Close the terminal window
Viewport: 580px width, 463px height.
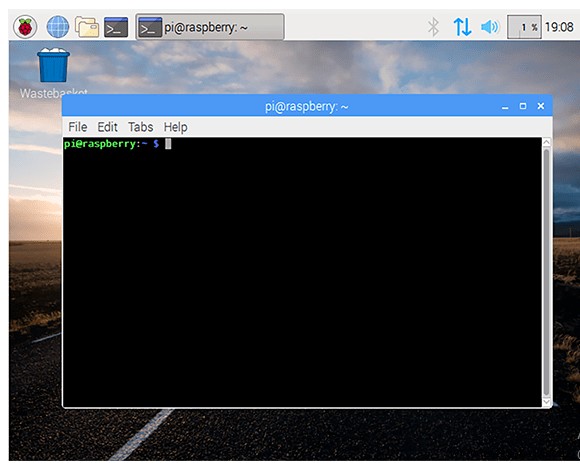click(x=540, y=107)
